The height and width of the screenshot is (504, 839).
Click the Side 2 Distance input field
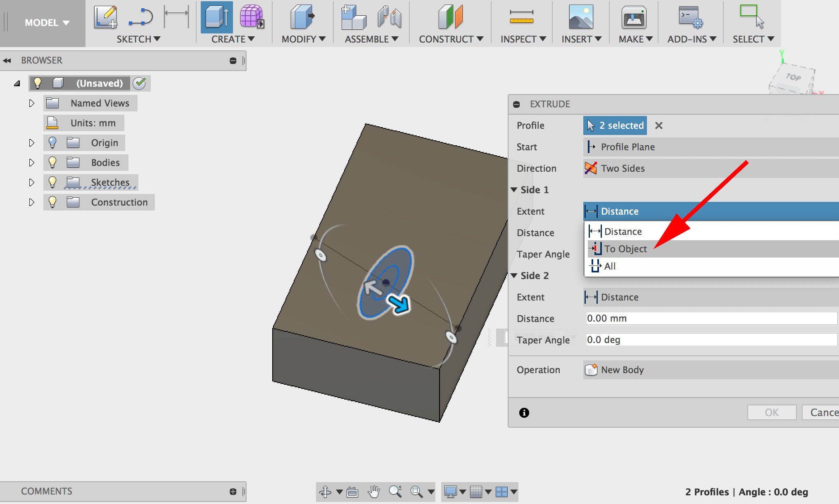[x=711, y=318]
